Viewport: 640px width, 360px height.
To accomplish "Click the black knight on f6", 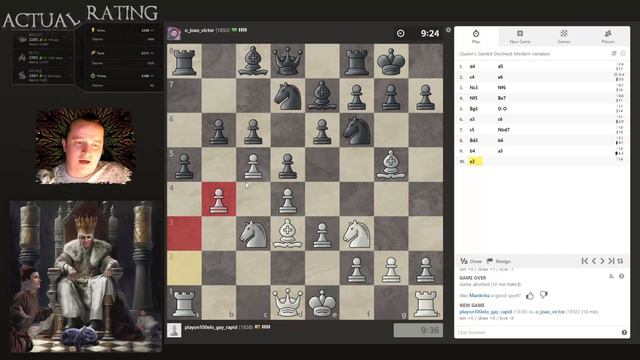I will coord(357,130).
